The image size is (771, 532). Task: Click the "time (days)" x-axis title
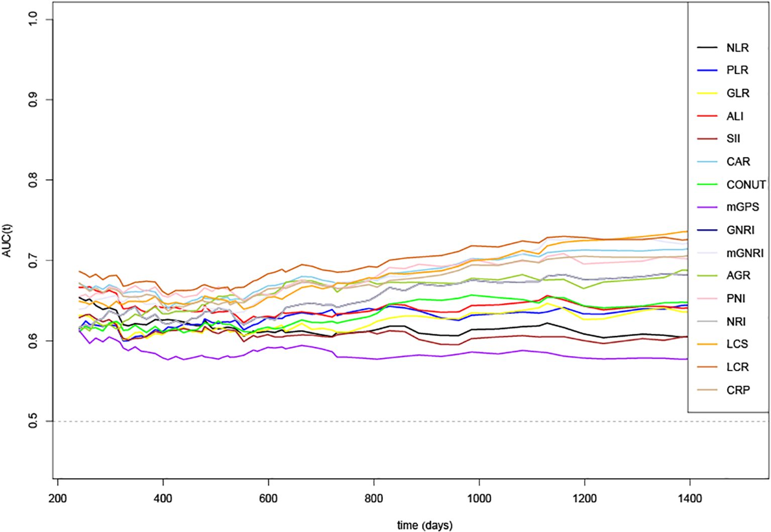[424, 525]
